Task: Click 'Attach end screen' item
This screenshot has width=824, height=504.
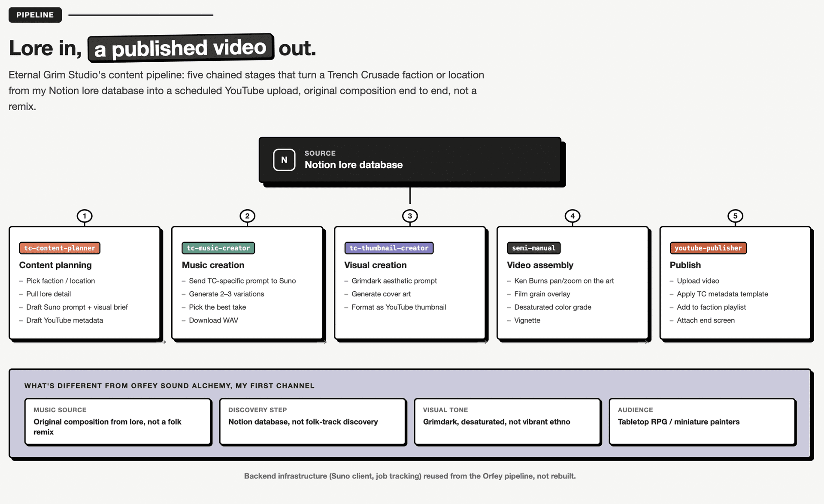Action: [706, 320]
